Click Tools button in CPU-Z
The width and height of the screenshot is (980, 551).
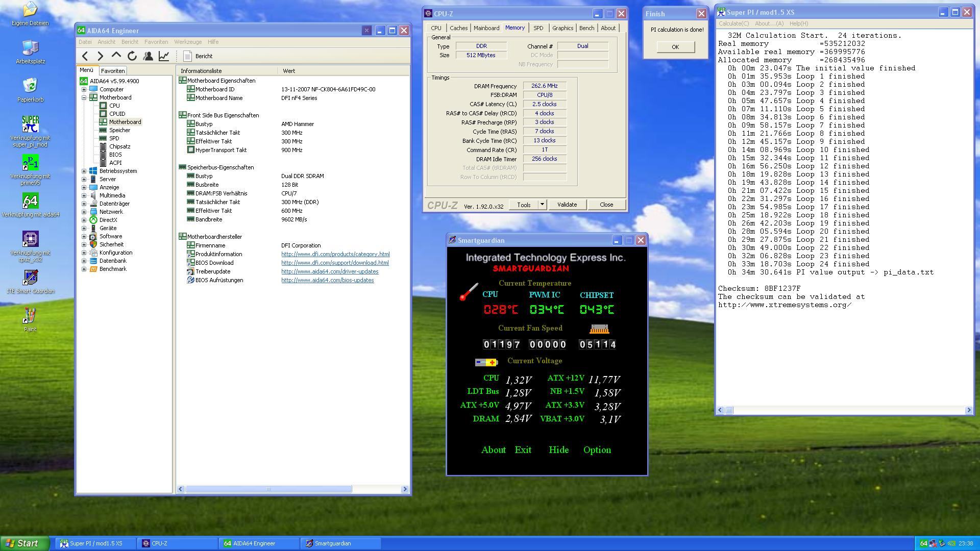pyautogui.click(x=524, y=205)
